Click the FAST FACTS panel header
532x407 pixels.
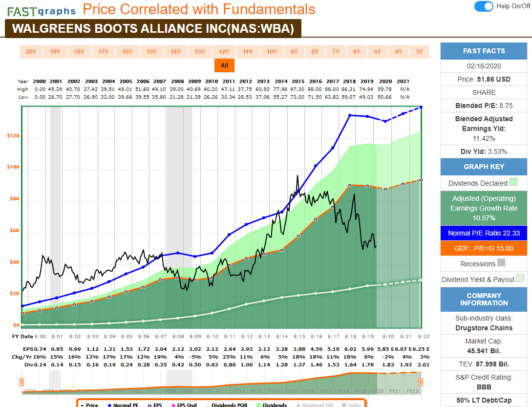point(484,51)
